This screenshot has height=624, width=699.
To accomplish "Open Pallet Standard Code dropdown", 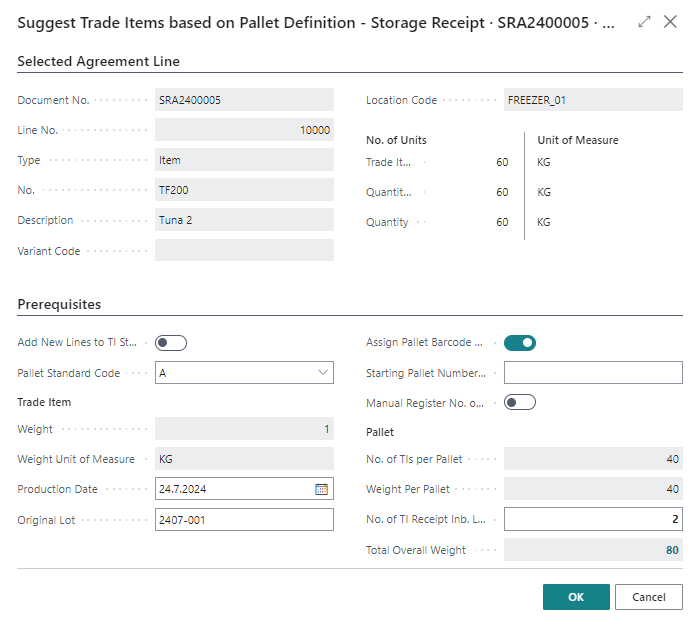I will click(x=323, y=373).
